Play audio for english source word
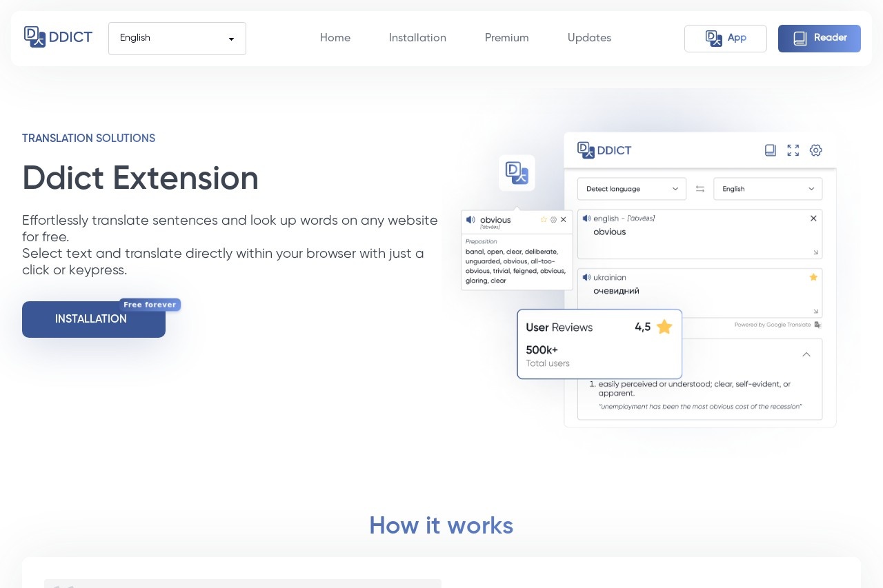 coord(586,219)
